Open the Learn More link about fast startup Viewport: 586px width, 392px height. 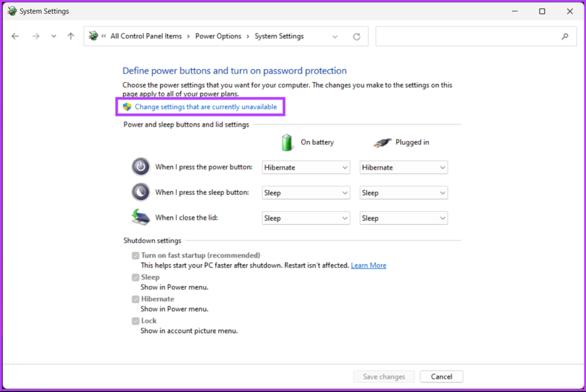click(x=368, y=265)
